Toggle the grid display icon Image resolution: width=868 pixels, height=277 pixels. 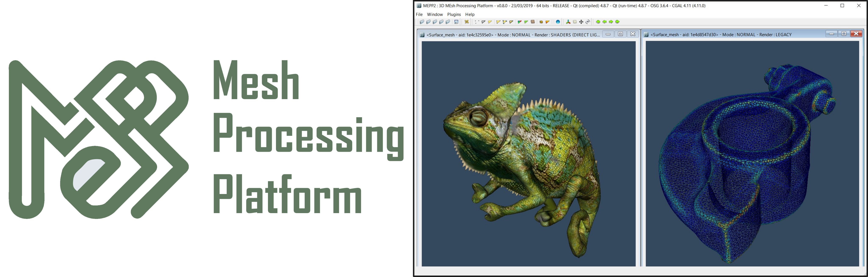[x=575, y=22]
